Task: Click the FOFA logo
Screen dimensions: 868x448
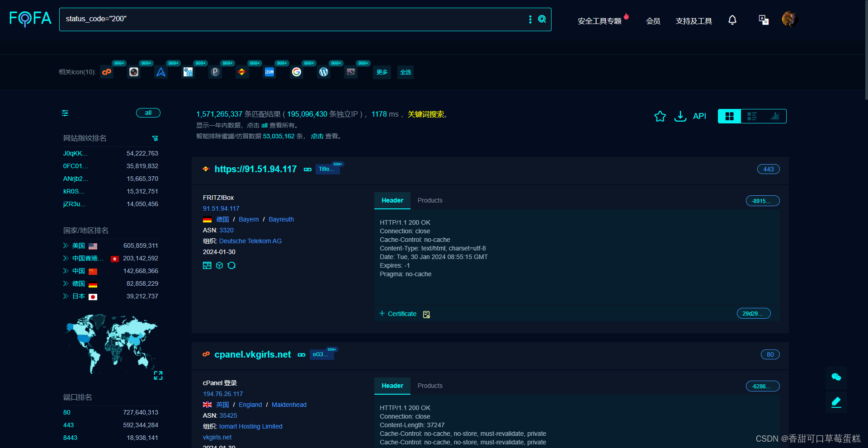Action: [30, 19]
